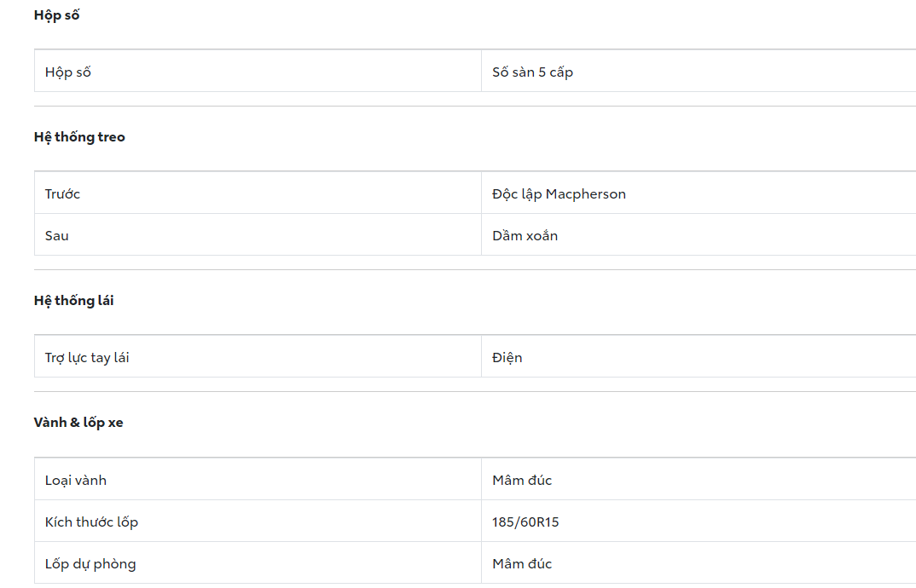Screen dimensions: 916x588
Task: Click the Vành & lốp xe heading
Action: 78,423
